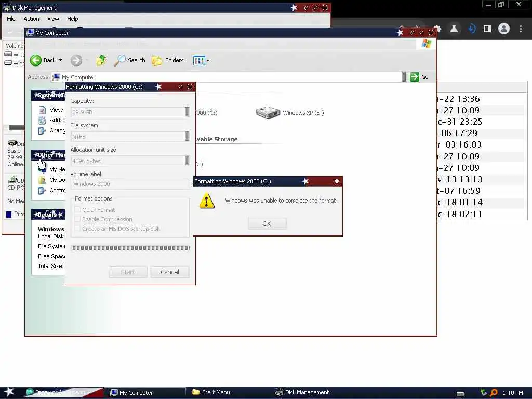532x399 pixels.
Task: Toggle the Enable Compression checkbox
Action: [78, 219]
